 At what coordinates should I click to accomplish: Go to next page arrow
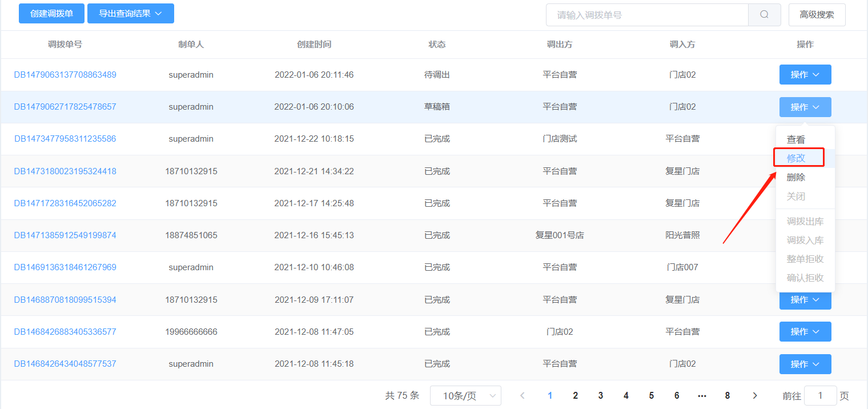[755, 396]
